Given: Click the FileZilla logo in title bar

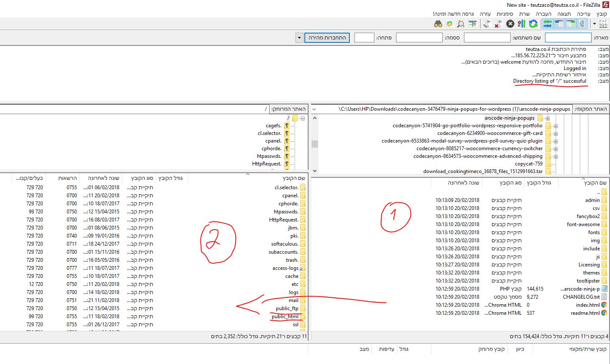Looking at the screenshot, I should pos(606,5).
